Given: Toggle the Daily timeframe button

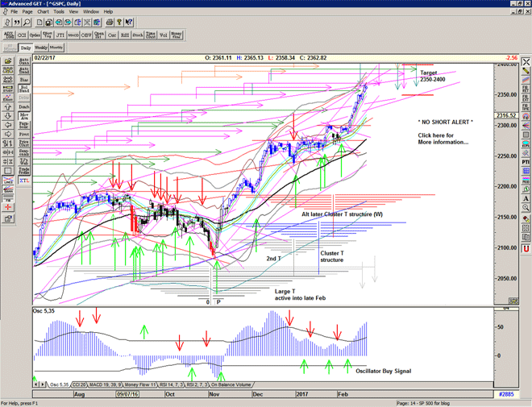Looking at the screenshot, I should [x=25, y=48].
